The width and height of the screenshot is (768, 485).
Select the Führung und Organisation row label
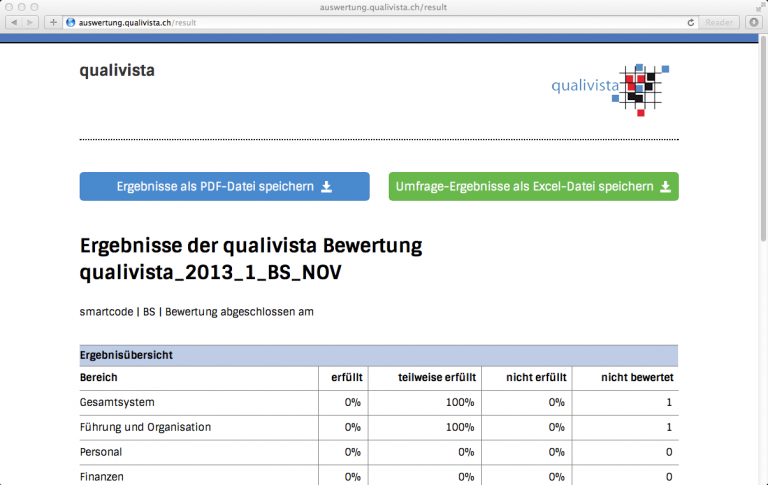pos(145,427)
